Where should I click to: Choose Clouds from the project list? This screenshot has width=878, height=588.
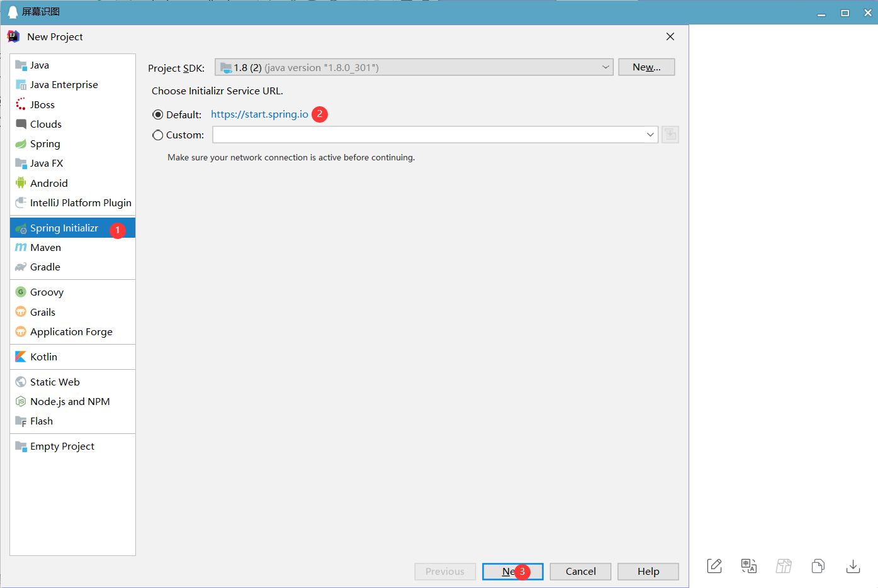click(x=72, y=124)
